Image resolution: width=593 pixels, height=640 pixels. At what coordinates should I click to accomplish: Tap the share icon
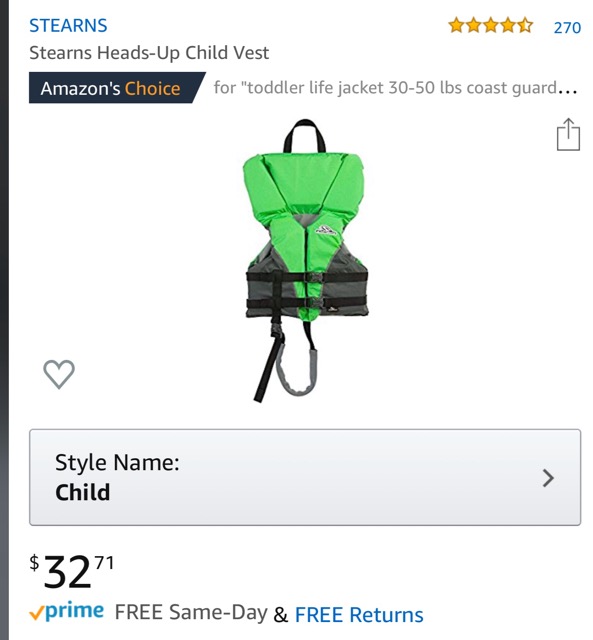point(568,135)
